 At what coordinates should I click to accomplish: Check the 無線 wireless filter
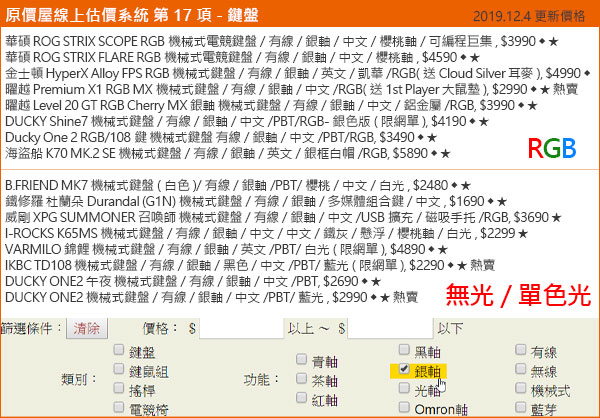pos(520,369)
